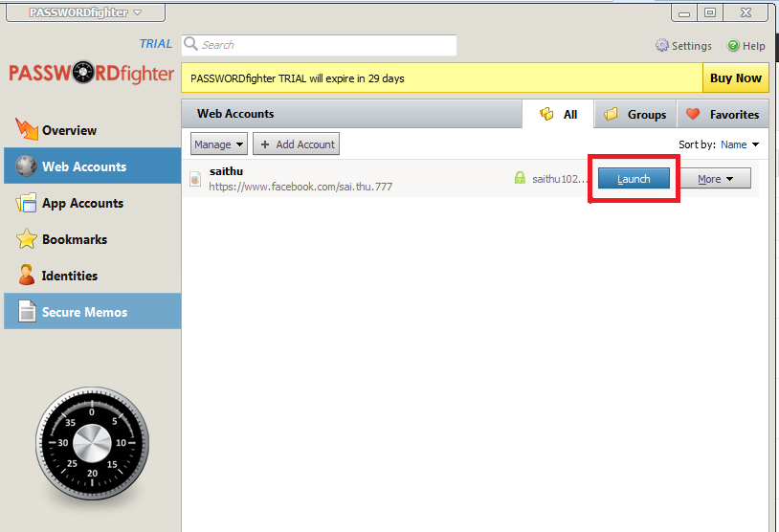Click the magnifier search icon
Screen dimensions: 779x532
pyautogui.click(x=190, y=44)
